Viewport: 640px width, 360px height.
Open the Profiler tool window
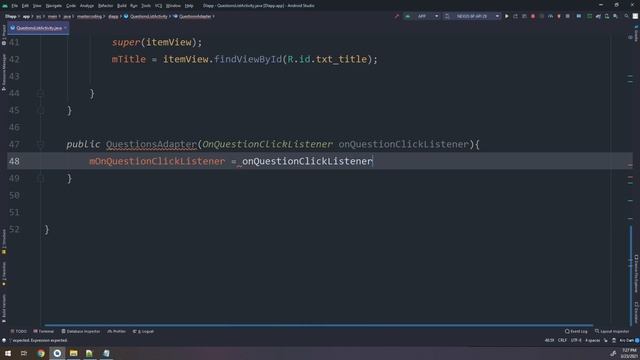117,331
